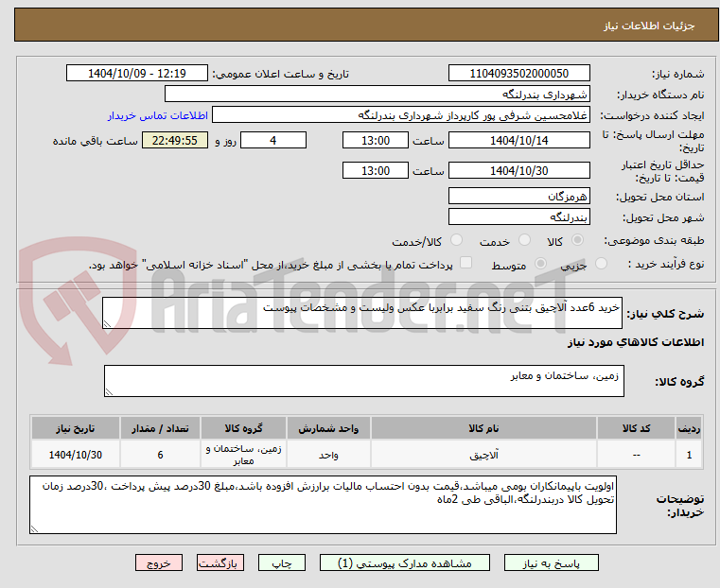720x588 pixels.
Task: Select the متوسط purchase type radio
Action: click(540, 264)
